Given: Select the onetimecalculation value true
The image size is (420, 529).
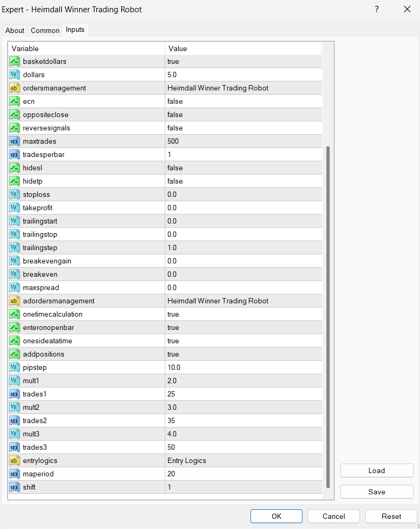Looking at the screenshot, I should [x=243, y=314].
